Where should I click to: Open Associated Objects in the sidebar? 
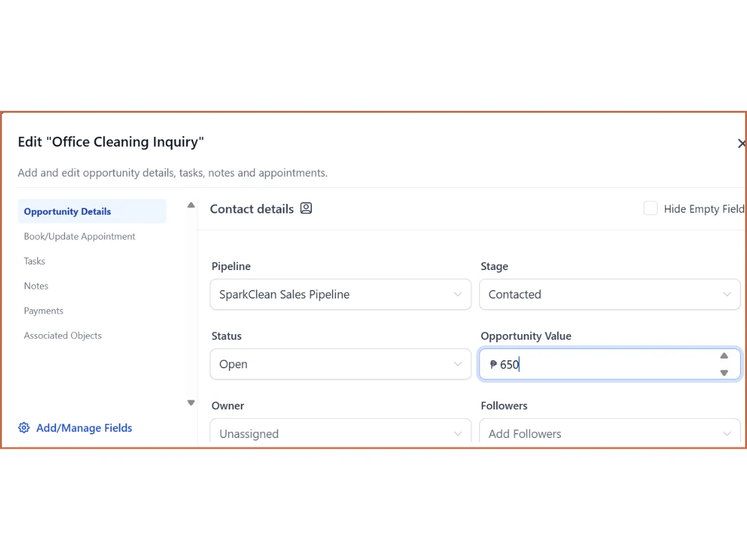(63, 335)
